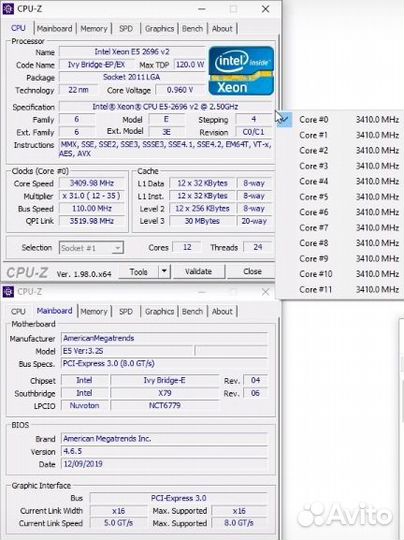Click the Bus Speed value 110.00 MHz
Viewport: 404px width, 540px height.
click(x=92, y=208)
